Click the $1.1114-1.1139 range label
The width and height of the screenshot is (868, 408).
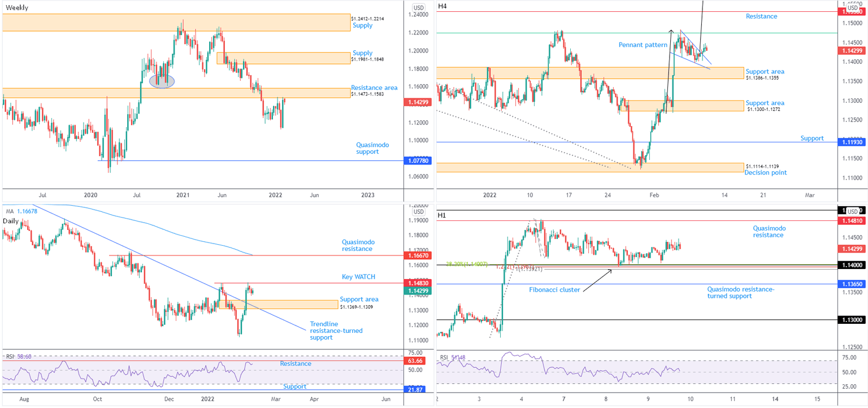point(762,166)
